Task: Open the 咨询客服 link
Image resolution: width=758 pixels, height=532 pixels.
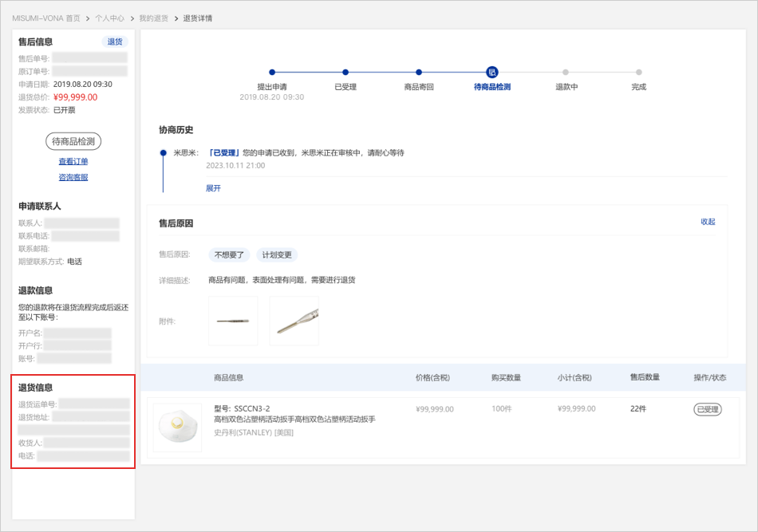Action: point(73,177)
